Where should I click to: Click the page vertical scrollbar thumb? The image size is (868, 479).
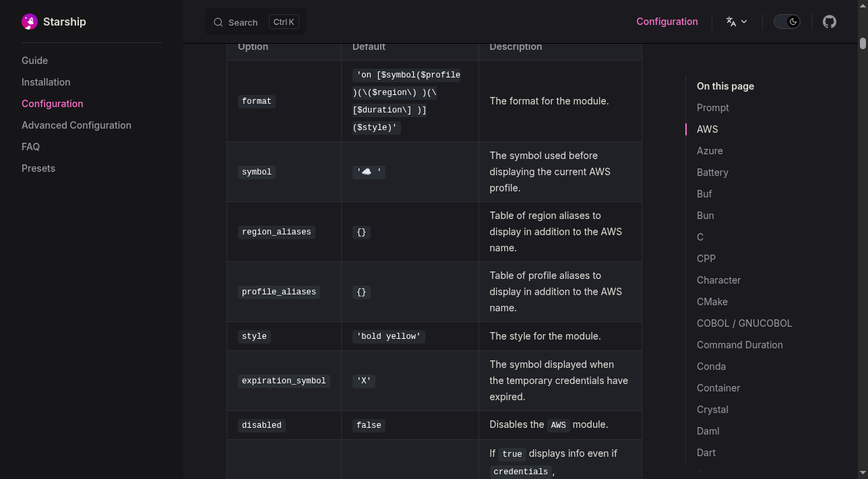pos(863,43)
